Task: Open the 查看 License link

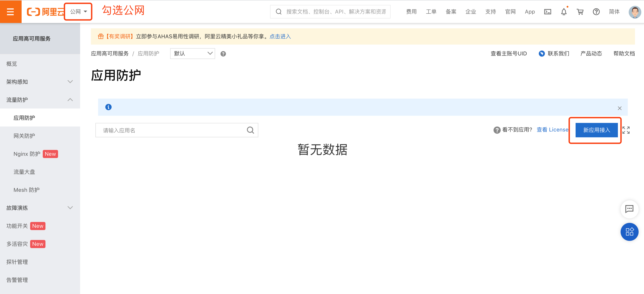Action: point(552,130)
